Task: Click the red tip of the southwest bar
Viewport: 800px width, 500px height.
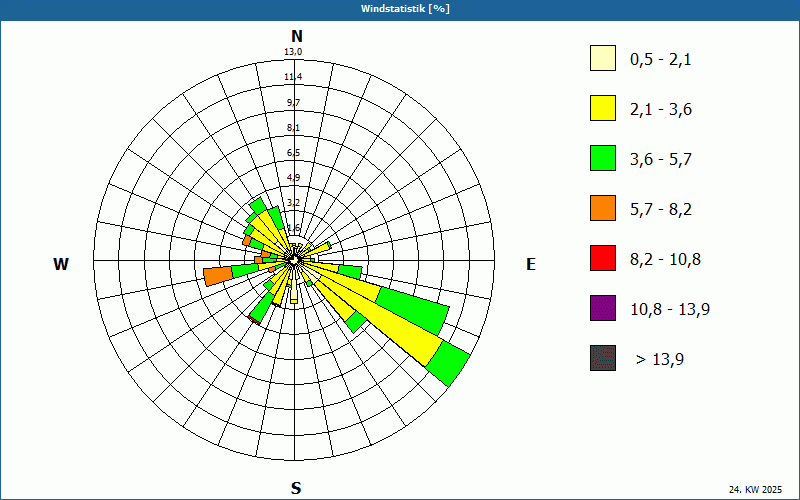Action: pos(254,320)
